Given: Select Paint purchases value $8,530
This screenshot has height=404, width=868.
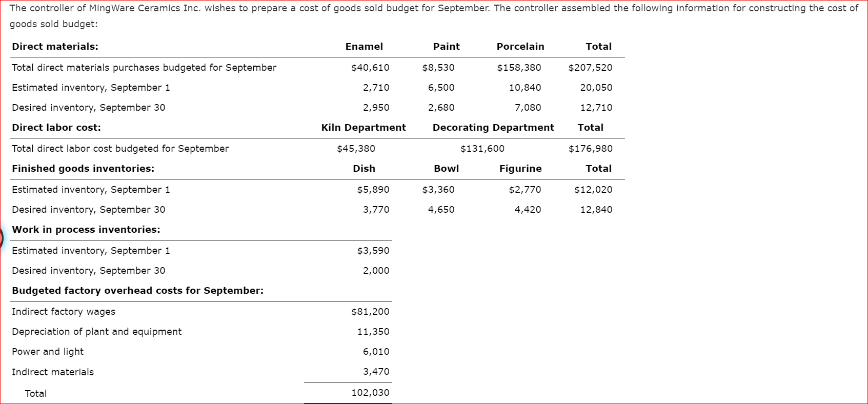Looking at the screenshot, I should [438, 68].
